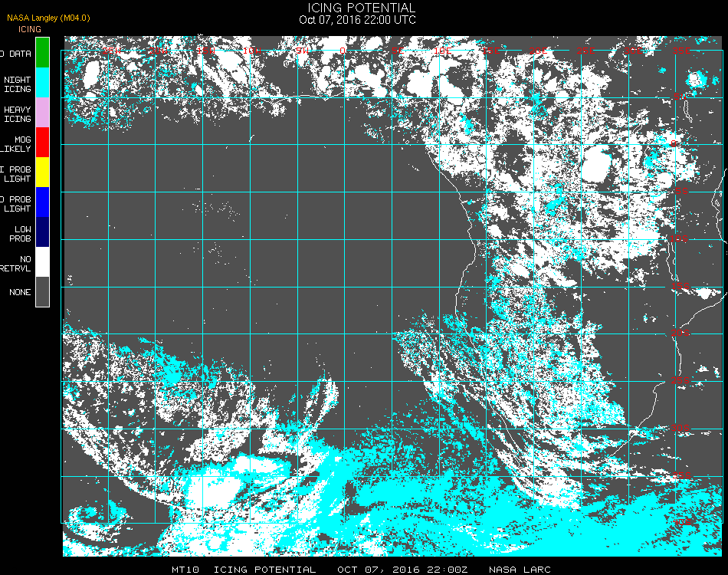Click the 35E longitude label
The width and height of the screenshot is (728, 575).
point(681,50)
